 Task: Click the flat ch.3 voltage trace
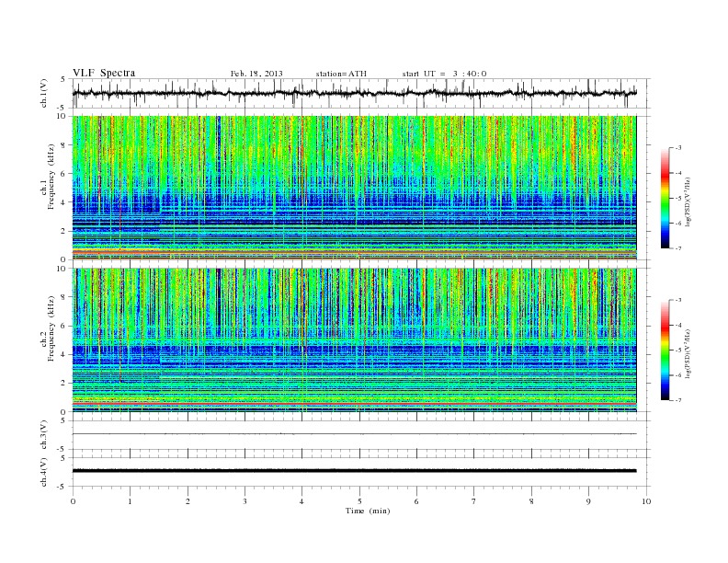tap(354, 434)
